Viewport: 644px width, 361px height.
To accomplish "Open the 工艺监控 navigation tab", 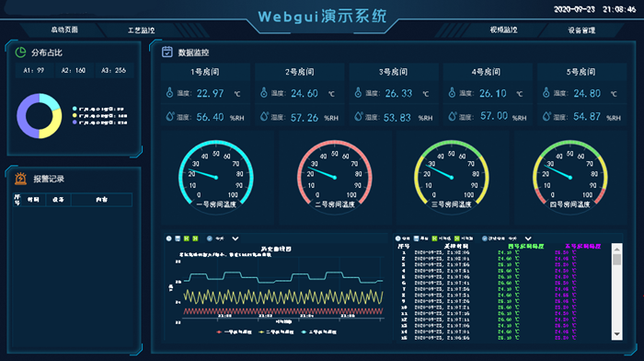I will [x=141, y=30].
